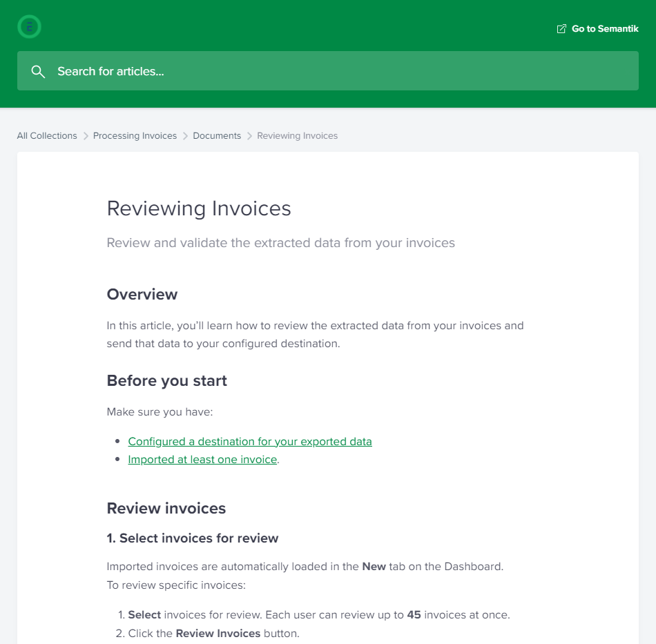Click the "Reviewing Invoices" article title
The width and height of the screenshot is (656, 644).
198,208
